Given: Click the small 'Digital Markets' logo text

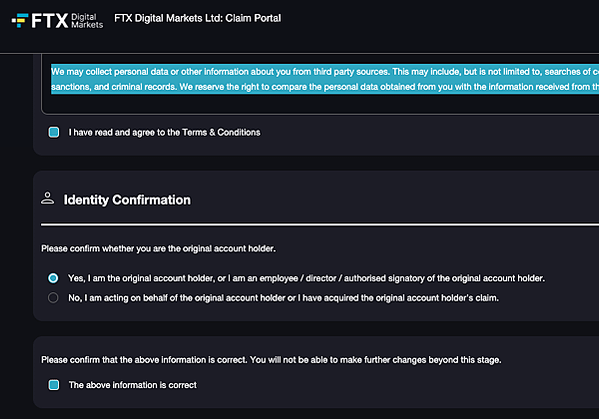Looking at the screenshot, I should [87, 21].
